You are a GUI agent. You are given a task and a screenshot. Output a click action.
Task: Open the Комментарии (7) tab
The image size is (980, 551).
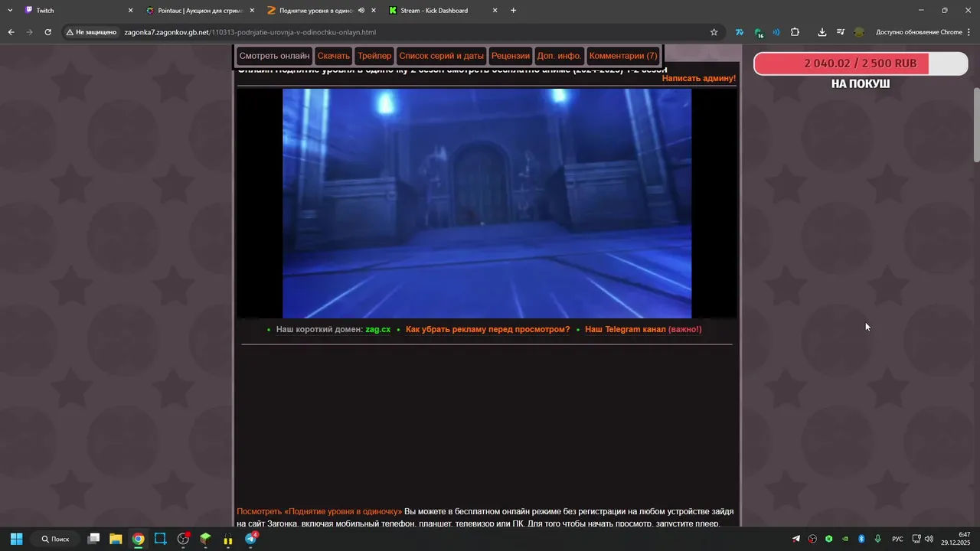623,56
